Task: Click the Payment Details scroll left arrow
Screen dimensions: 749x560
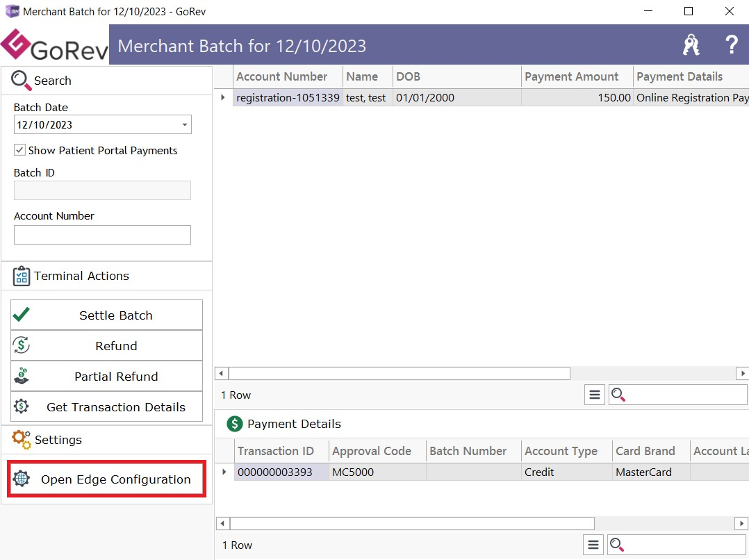Action: pyautogui.click(x=222, y=523)
